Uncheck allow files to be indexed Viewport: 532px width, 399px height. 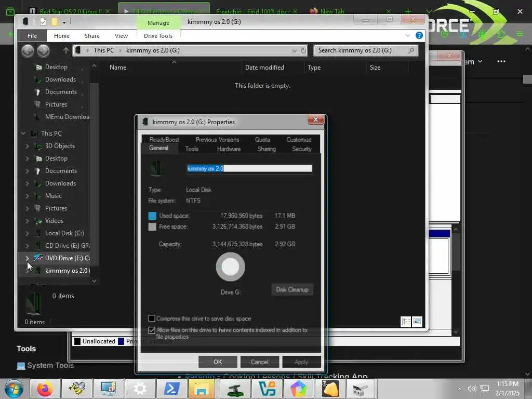(152, 330)
